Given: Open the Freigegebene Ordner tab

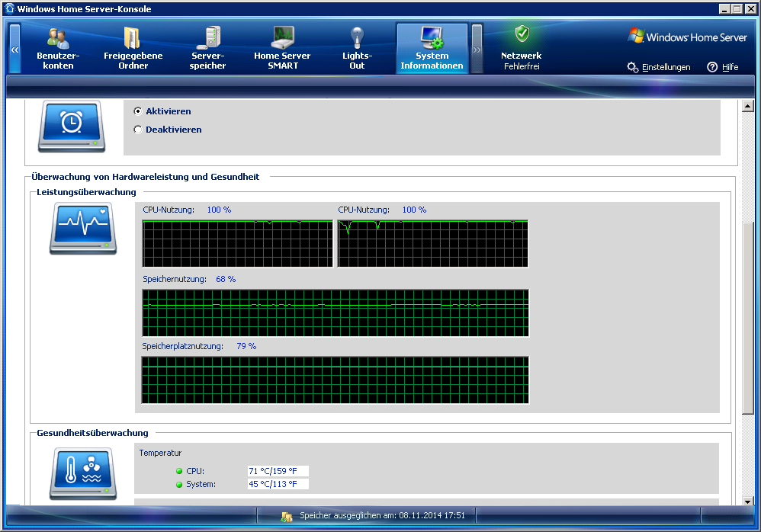Looking at the screenshot, I should [133, 49].
